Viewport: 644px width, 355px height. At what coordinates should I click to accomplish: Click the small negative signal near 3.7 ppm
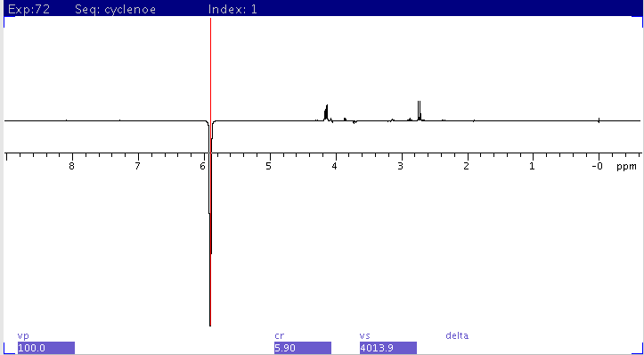pyautogui.click(x=355, y=122)
